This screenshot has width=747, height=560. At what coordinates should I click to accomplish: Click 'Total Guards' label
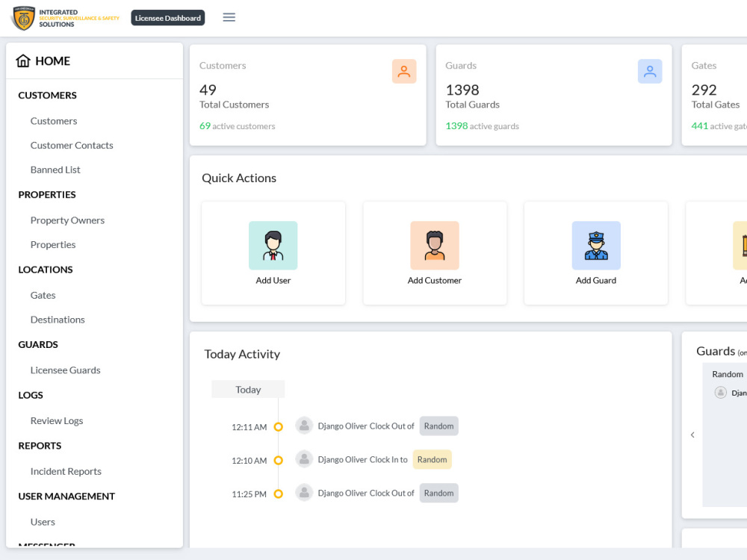click(x=473, y=105)
